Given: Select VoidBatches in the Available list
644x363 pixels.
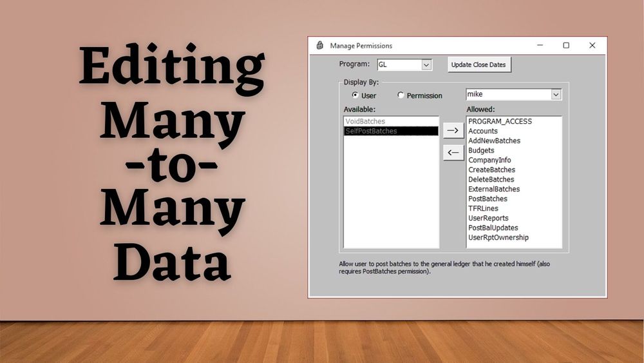Looking at the screenshot, I should [365, 121].
